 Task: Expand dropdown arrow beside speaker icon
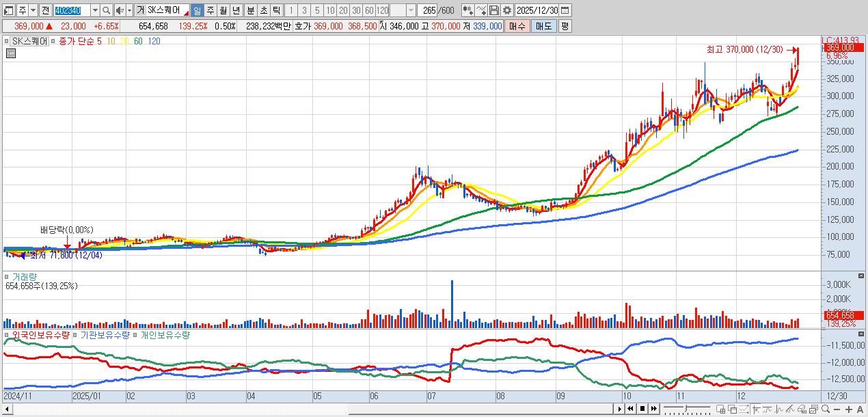click(x=129, y=10)
